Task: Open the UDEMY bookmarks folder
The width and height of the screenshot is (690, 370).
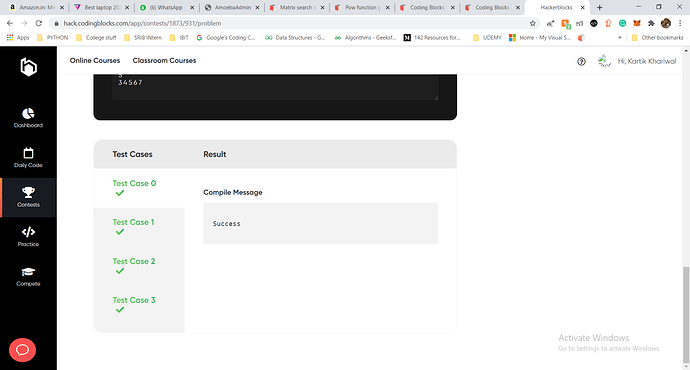Action: click(487, 38)
